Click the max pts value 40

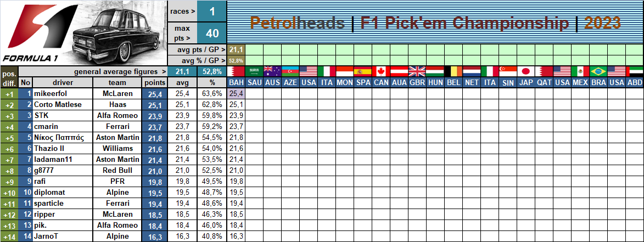212,33
